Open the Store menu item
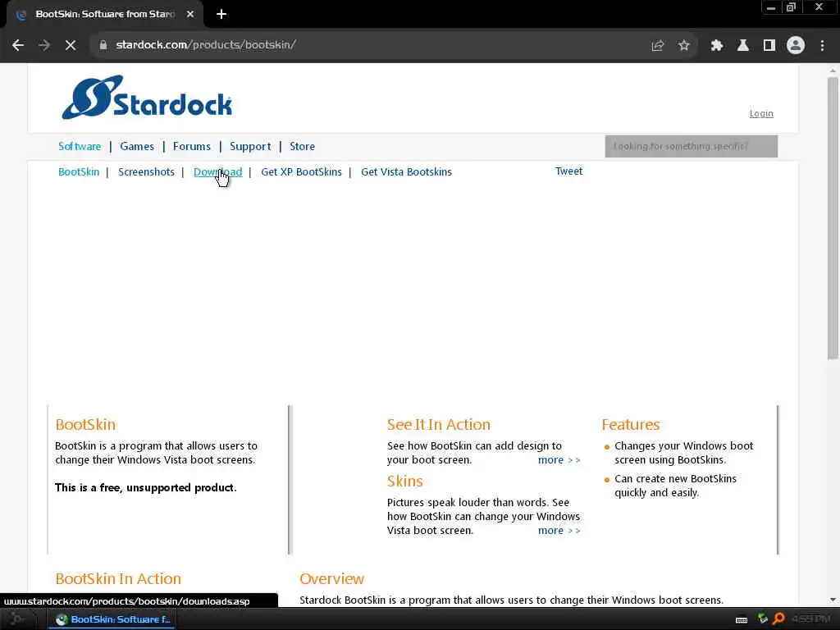This screenshot has height=630, width=840. [x=302, y=146]
